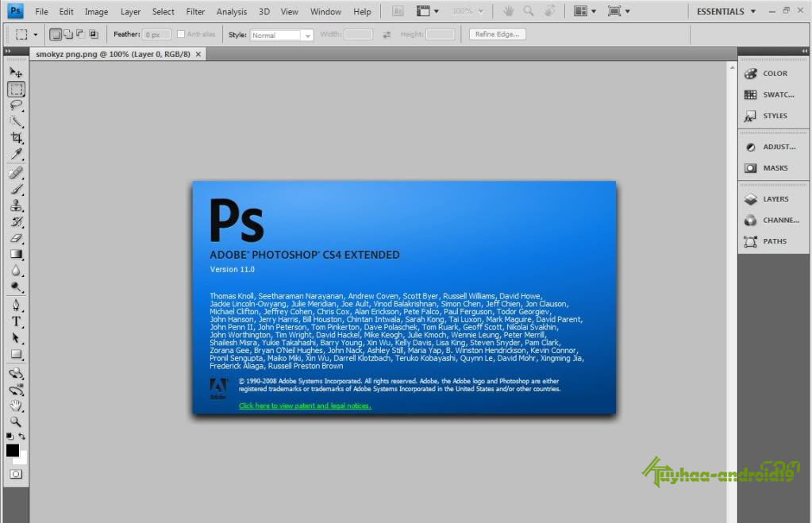Expand the toolbox to two columns
Screen dimensions: 812x523
(7, 51)
